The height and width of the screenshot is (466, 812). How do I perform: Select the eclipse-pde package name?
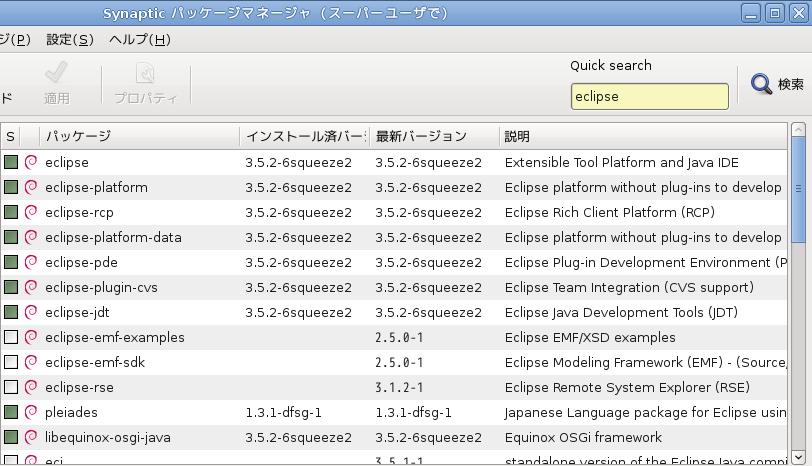click(x=81, y=263)
